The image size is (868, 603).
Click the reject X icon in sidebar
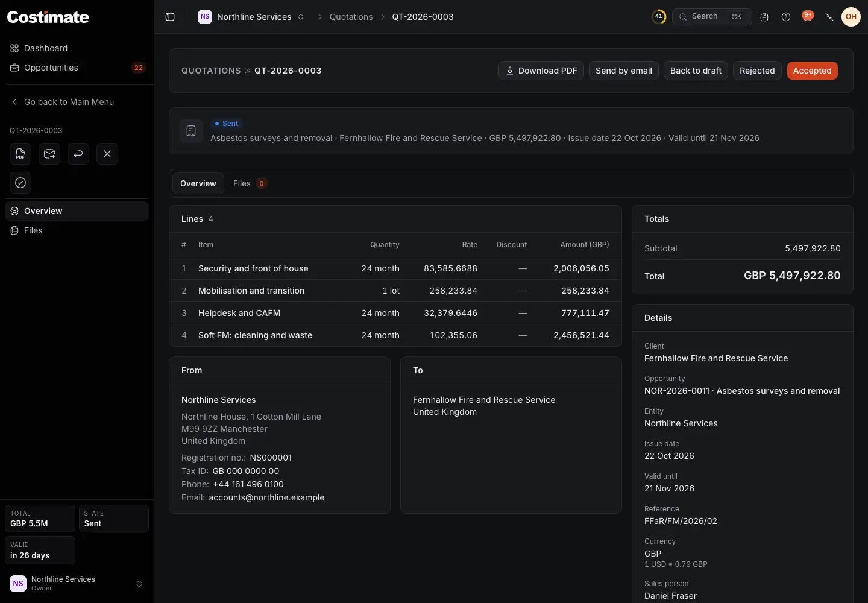107,154
